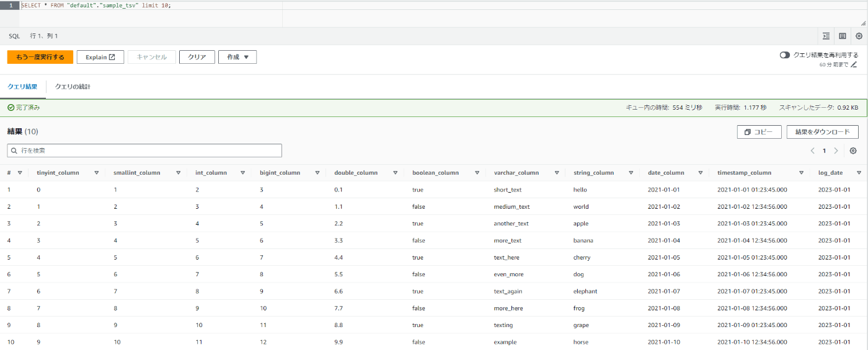Sort by row number column arrow

(20, 173)
